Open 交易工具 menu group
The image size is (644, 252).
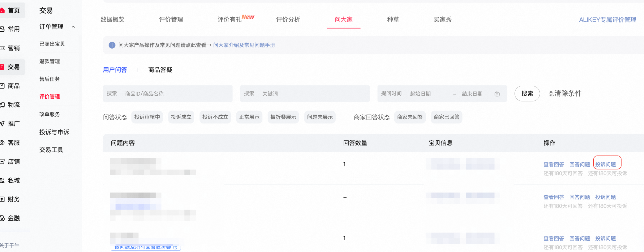[x=51, y=150]
